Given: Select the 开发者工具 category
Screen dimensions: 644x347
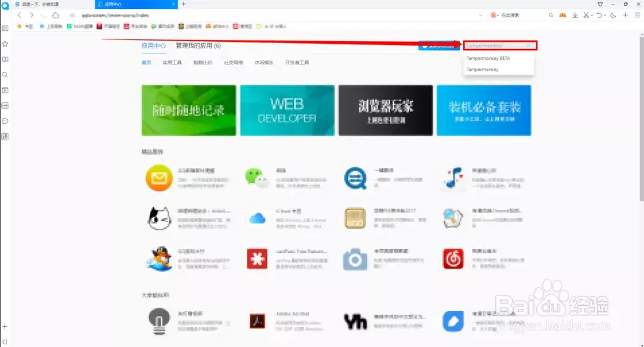Looking at the screenshot, I should (x=297, y=62).
